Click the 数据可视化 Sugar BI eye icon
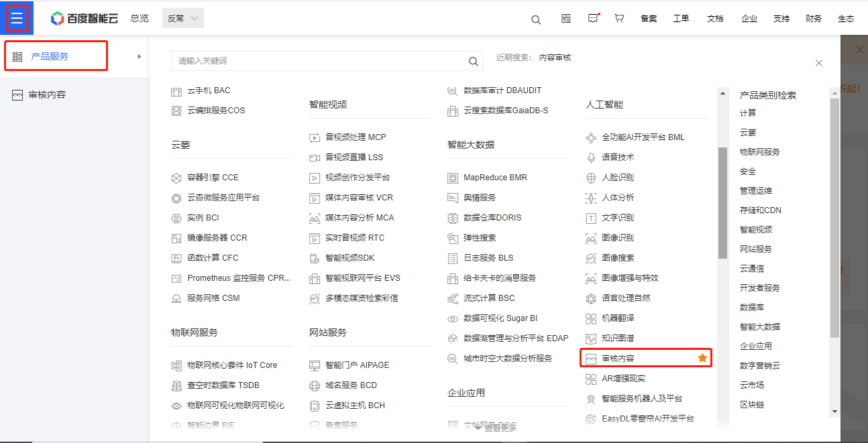 tap(453, 318)
